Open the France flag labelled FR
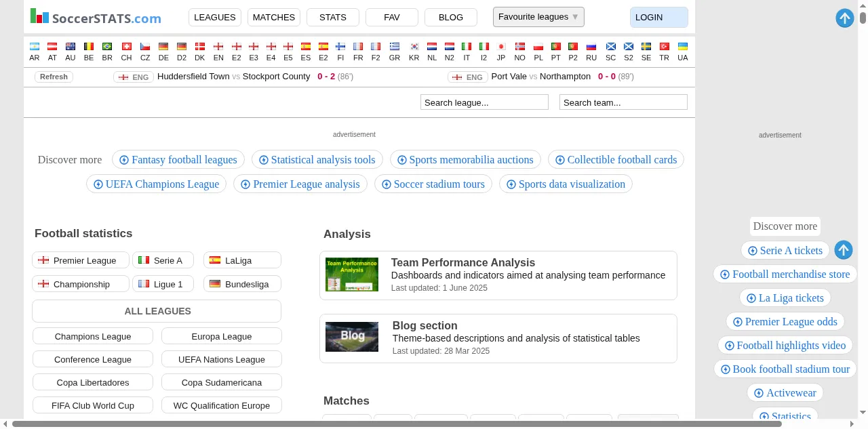 pyautogui.click(x=358, y=47)
